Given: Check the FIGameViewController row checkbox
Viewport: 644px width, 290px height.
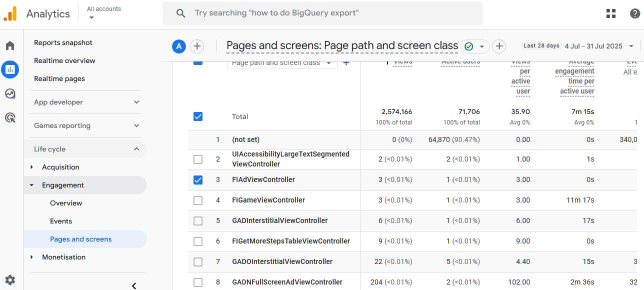Looking at the screenshot, I should 198,200.
